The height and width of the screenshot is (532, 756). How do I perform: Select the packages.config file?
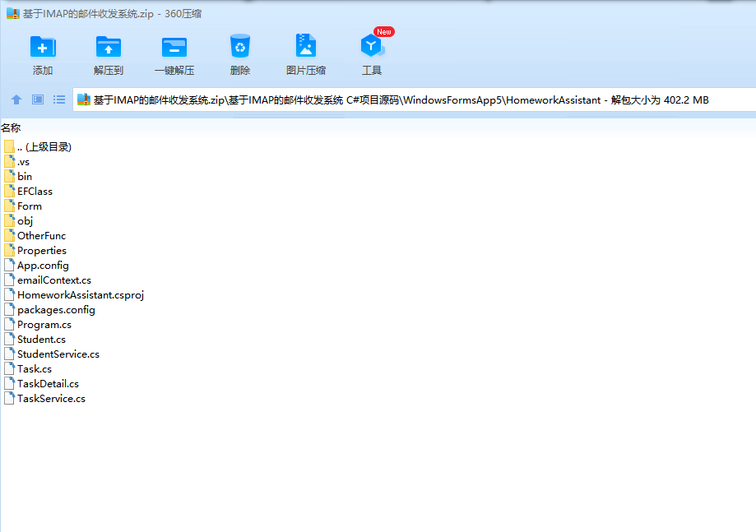49,310
